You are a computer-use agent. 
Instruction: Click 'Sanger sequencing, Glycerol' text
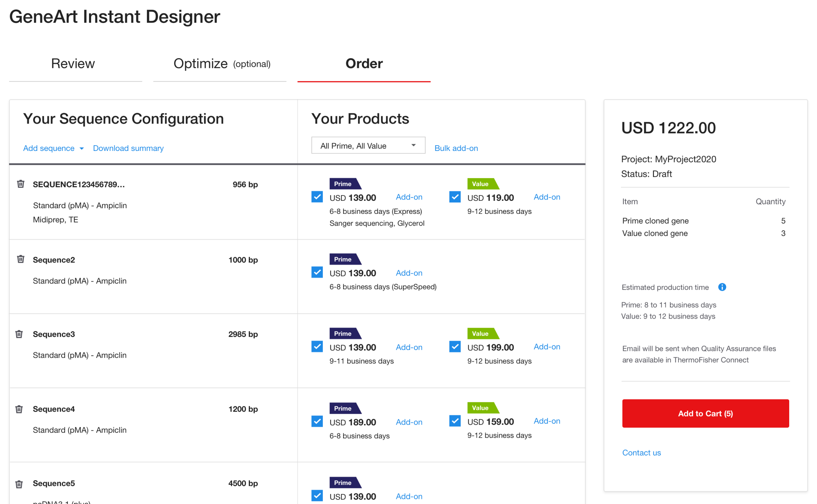(x=377, y=223)
